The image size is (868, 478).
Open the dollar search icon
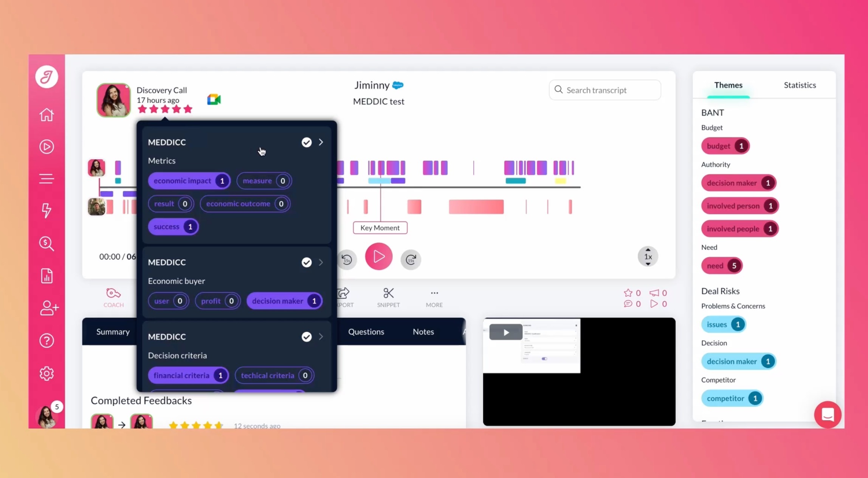coord(47,243)
